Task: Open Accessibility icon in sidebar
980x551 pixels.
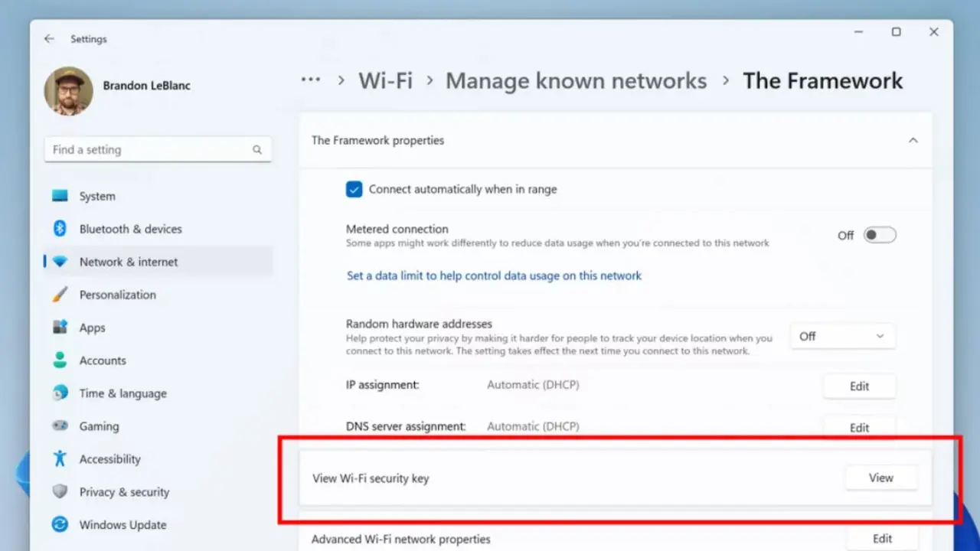Action: pyautogui.click(x=60, y=459)
